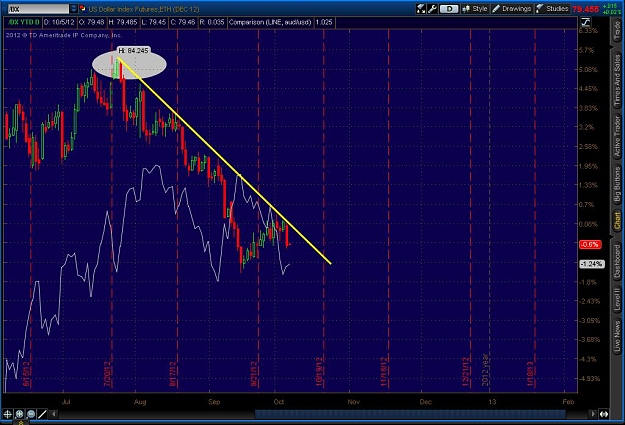
Task: Click the Aug label on time axis
Action: [140, 401]
